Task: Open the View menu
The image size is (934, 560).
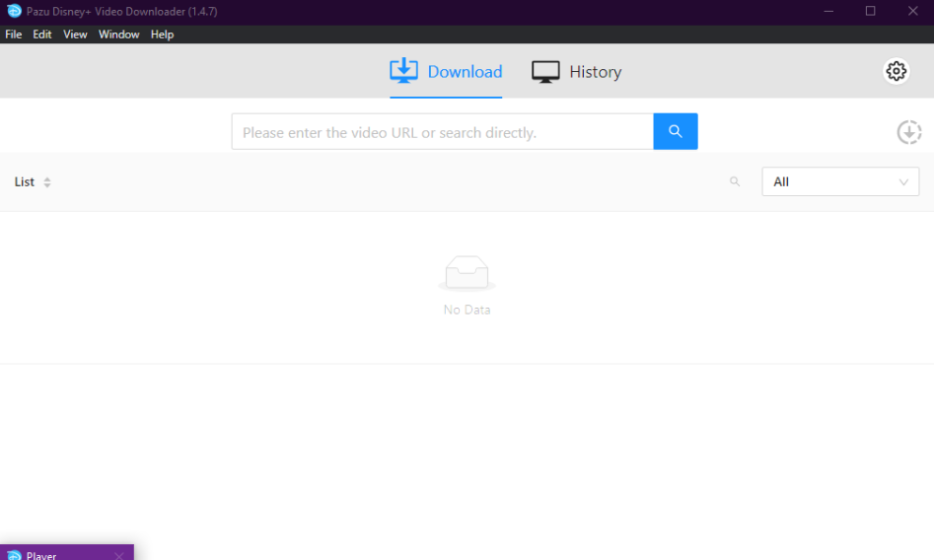Action: click(75, 35)
